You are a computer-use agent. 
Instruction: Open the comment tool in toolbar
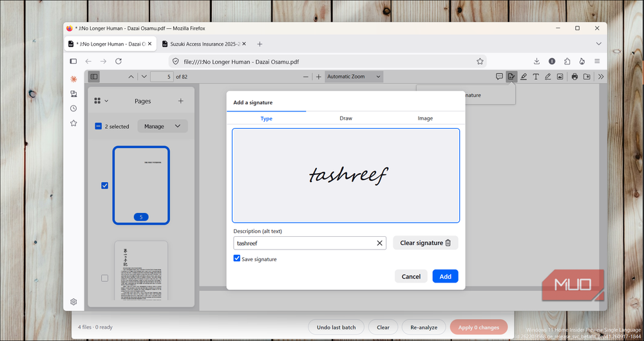click(x=500, y=77)
